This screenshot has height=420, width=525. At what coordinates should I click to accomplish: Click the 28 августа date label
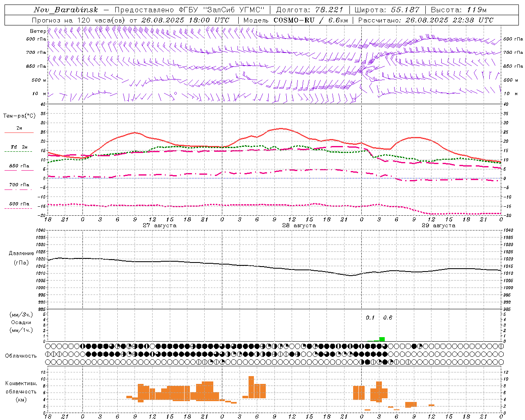(x=299, y=226)
